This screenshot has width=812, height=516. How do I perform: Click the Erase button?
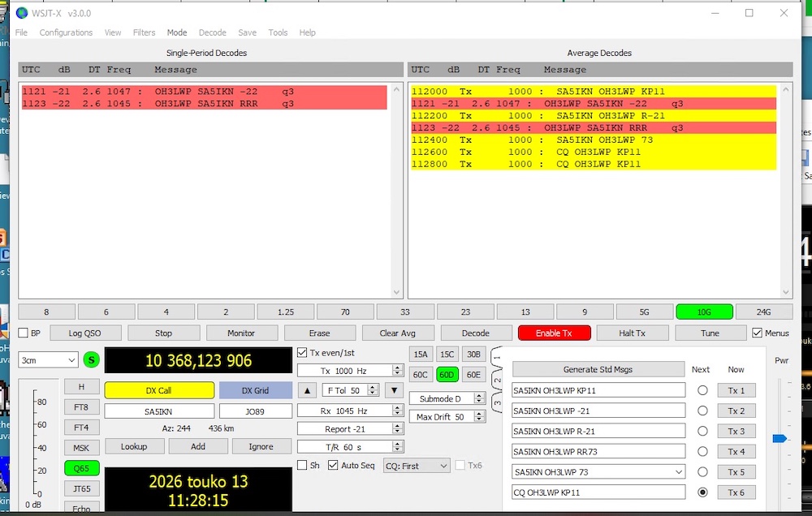pos(319,333)
